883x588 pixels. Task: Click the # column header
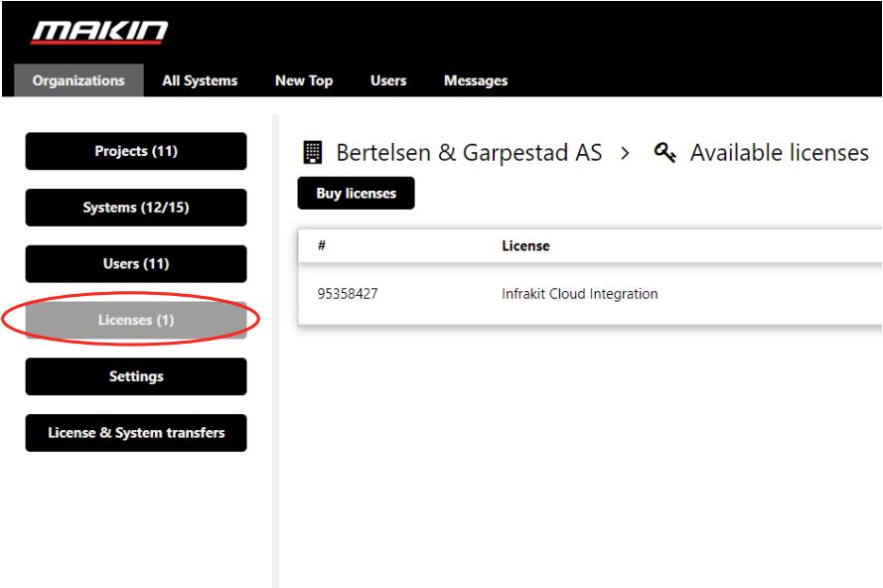click(322, 245)
